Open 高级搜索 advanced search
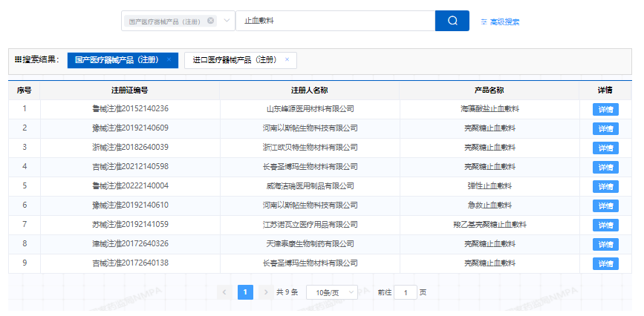 (x=500, y=22)
